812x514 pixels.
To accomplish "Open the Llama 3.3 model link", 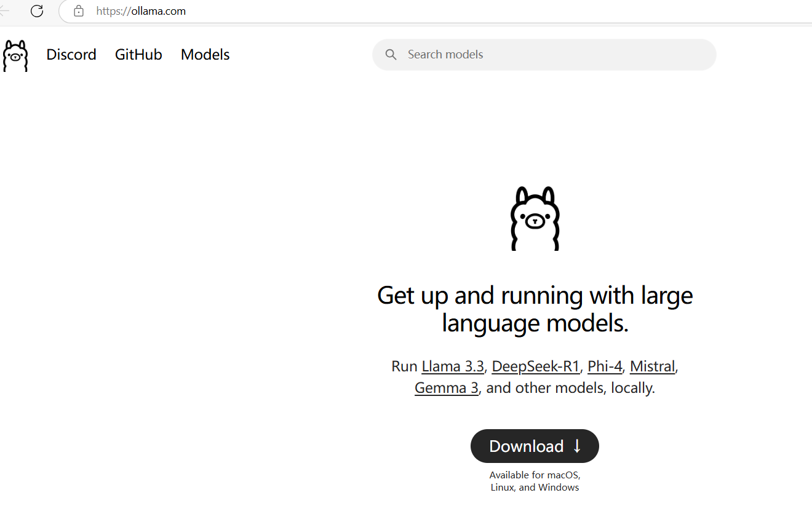I will tap(453, 366).
